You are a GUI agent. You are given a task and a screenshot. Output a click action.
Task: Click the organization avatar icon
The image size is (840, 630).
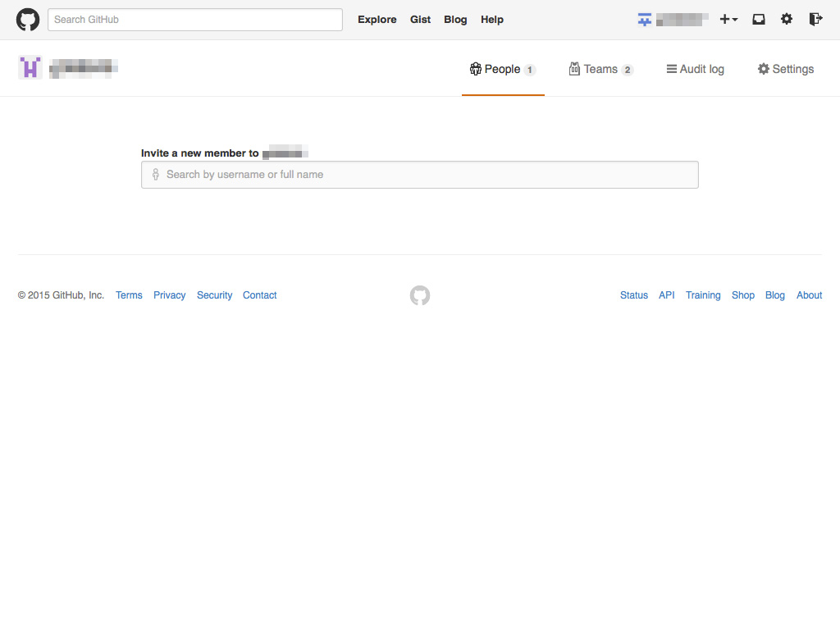[30, 68]
